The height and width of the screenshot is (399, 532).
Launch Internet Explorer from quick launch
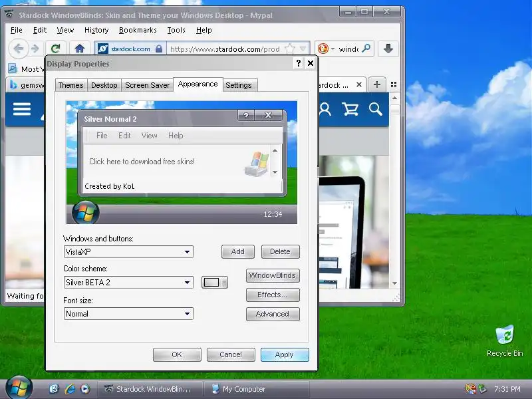70,389
